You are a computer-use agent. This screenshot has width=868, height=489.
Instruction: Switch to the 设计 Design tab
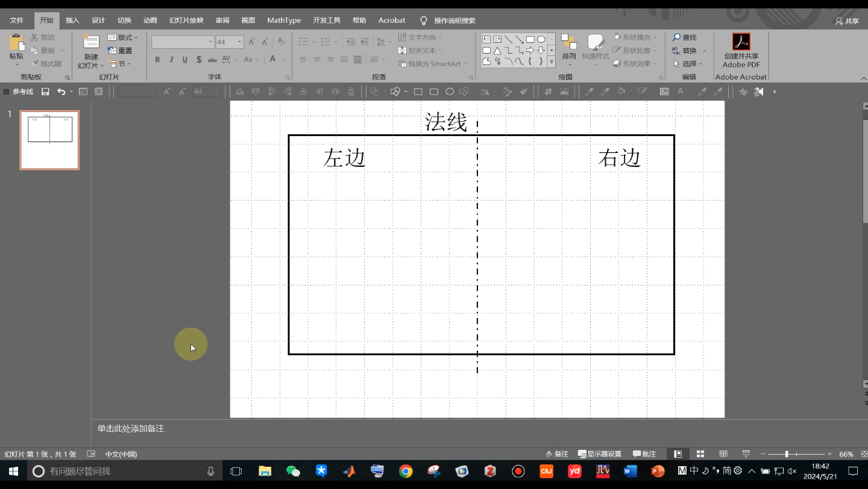pos(98,20)
